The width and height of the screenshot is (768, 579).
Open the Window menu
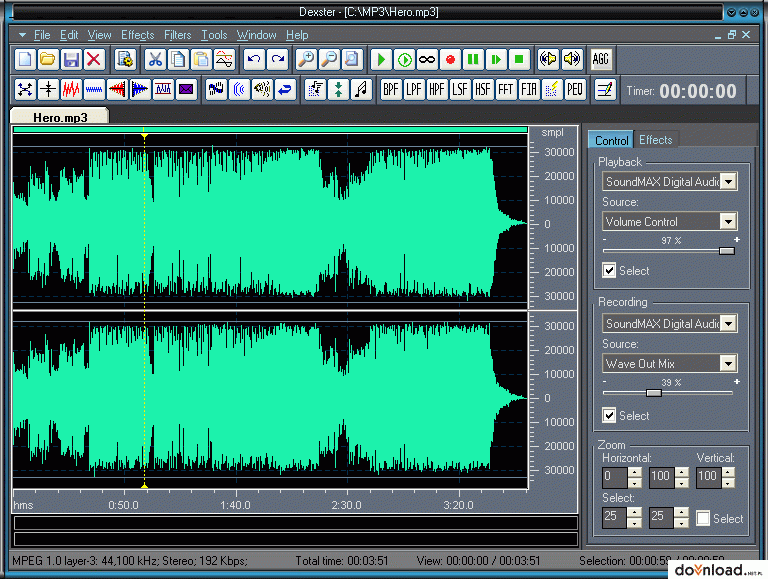coord(257,35)
